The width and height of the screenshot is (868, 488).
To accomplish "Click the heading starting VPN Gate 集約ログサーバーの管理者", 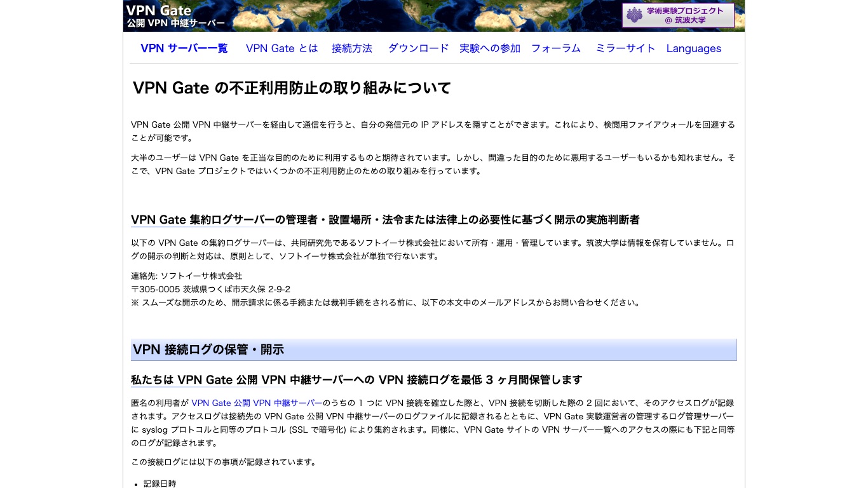I will coord(385,220).
